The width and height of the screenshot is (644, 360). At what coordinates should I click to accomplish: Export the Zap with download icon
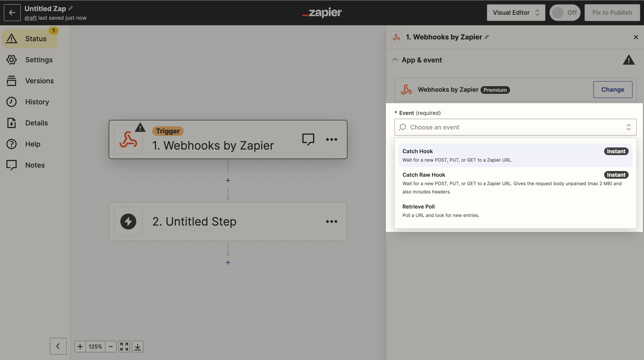tap(137, 347)
